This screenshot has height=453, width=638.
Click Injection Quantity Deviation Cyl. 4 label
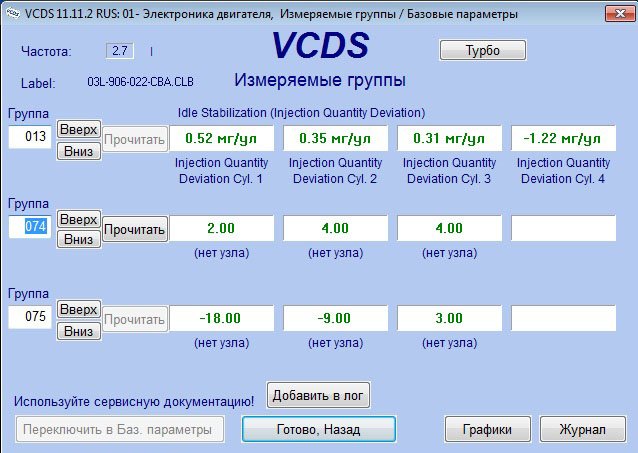(x=563, y=171)
